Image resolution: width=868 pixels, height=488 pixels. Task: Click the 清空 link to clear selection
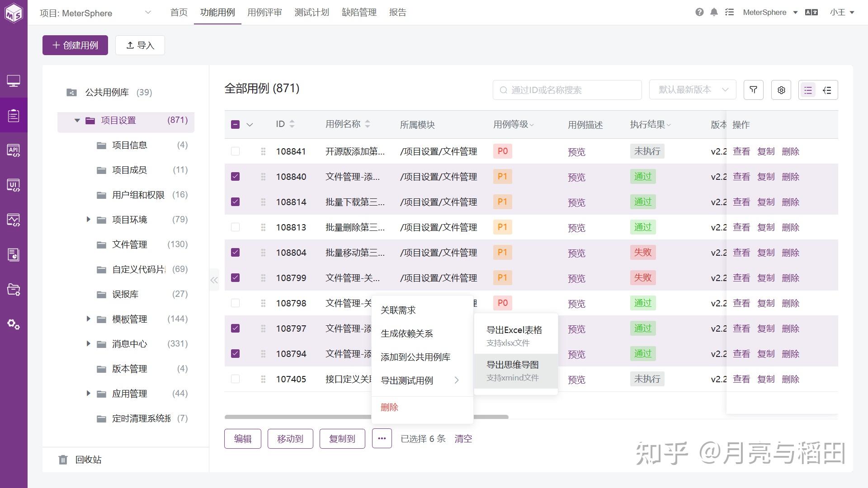[x=463, y=439]
